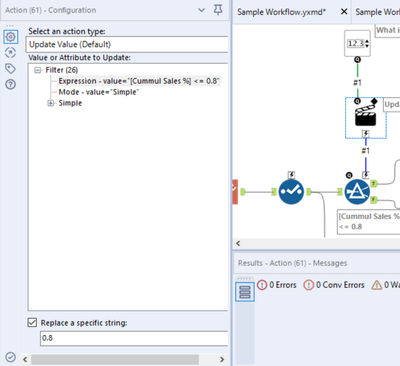The width and height of the screenshot is (400, 366).
Task: Select the Action clapperboard tool
Action: coord(366,116)
